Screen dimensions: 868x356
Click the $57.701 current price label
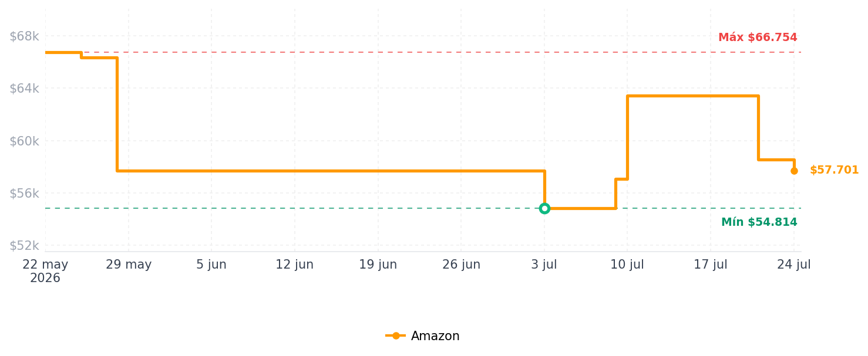click(834, 170)
